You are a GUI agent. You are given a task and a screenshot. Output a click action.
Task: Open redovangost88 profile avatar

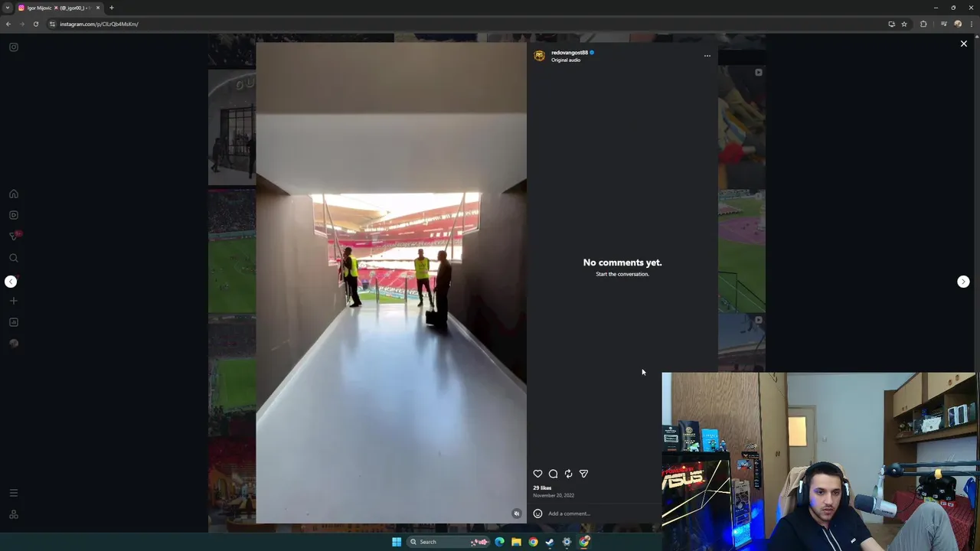point(539,56)
